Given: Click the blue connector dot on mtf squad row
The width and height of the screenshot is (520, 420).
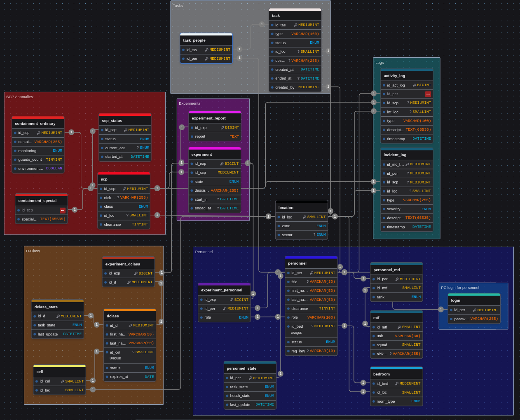Looking at the screenshot, I should click(x=374, y=345).
